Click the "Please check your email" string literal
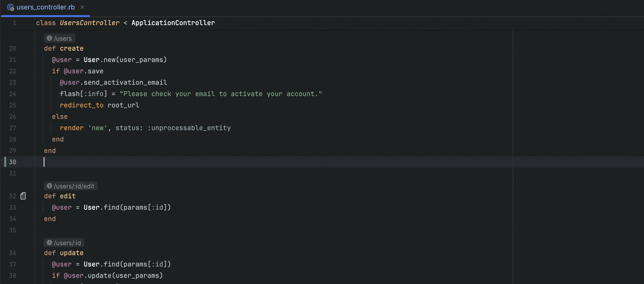The image size is (644, 284). click(220, 94)
